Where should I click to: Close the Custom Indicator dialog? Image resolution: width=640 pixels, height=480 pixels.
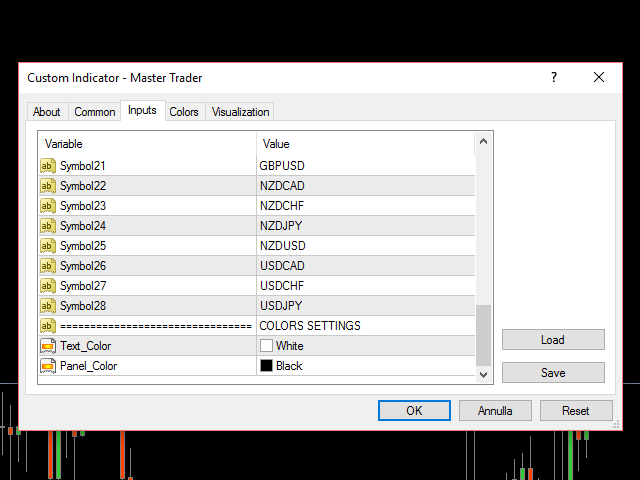pyautogui.click(x=599, y=77)
